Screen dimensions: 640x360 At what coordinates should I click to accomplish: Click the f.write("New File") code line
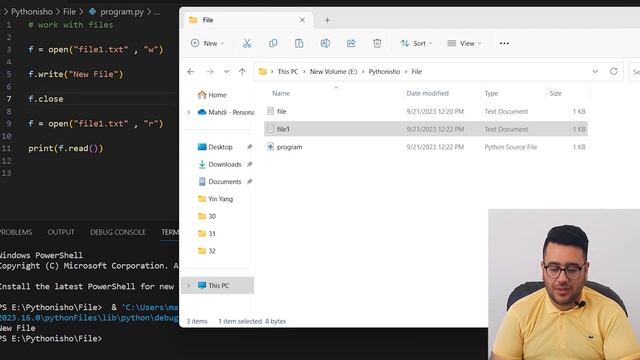point(76,74)
